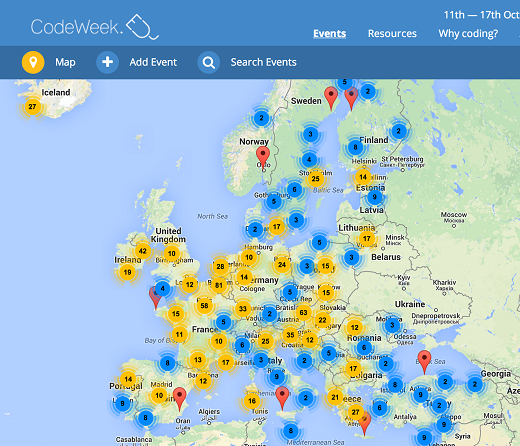Open the Greece cluster marked 21
This screenshot has height=446, width=520.
pyautogui.click(x=335, y=397)
